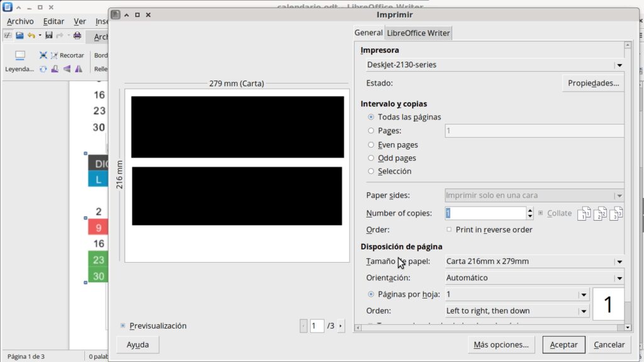Image resolution: width=644 pixels, height=362 pixels.
Task: Expand the Tamaño de papel dropdown
Action: pyautogui.click(x=619, y=261)
